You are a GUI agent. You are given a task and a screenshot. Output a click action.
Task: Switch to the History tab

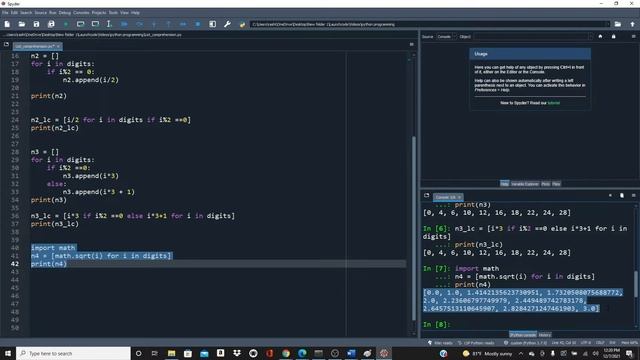[x=545, y=335]
